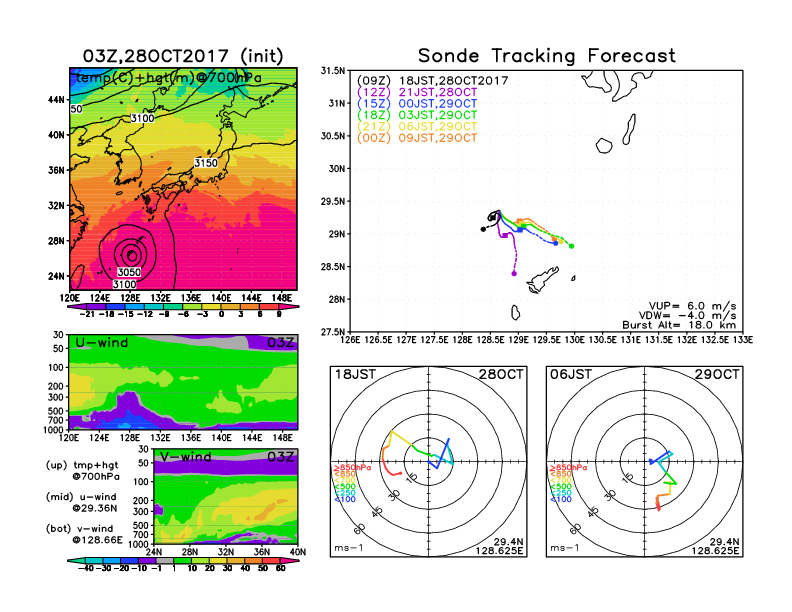Click the green 18Z track endpoint dot
This screenshot has height=612, width=792.
tap(571, 246)
